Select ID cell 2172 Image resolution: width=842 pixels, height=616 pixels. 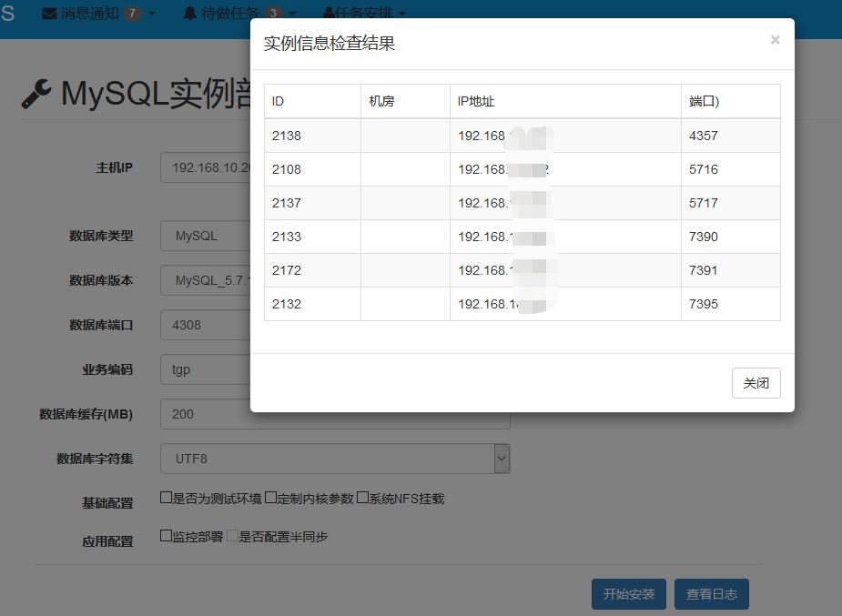[312, 270]
